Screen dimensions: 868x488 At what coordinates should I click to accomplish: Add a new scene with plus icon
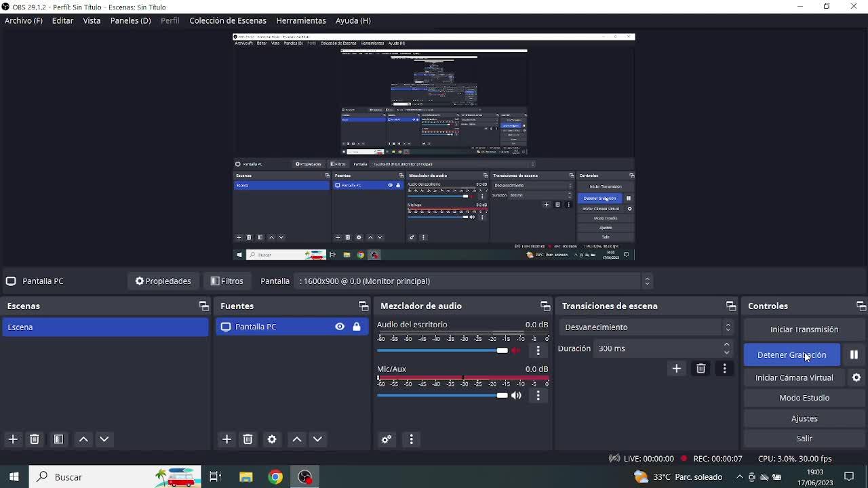click(x=13, y=439)
